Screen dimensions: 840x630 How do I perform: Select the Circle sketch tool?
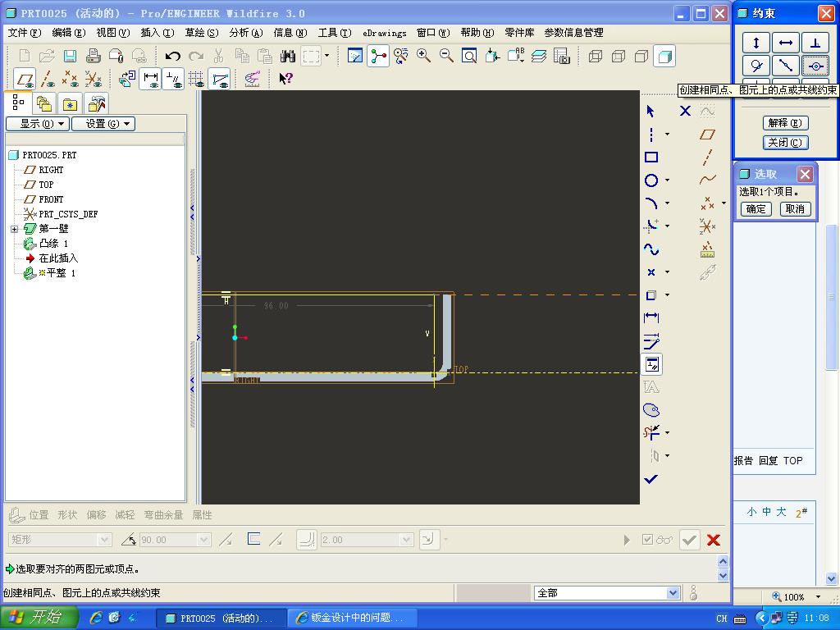point(651,180)
